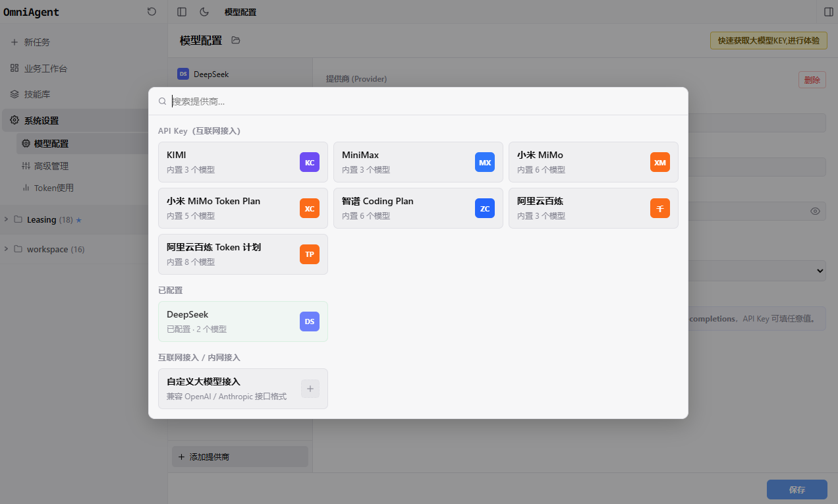Click the KC badge on KIMI card
Screen dimensions: 838x504
click(310, 162)
